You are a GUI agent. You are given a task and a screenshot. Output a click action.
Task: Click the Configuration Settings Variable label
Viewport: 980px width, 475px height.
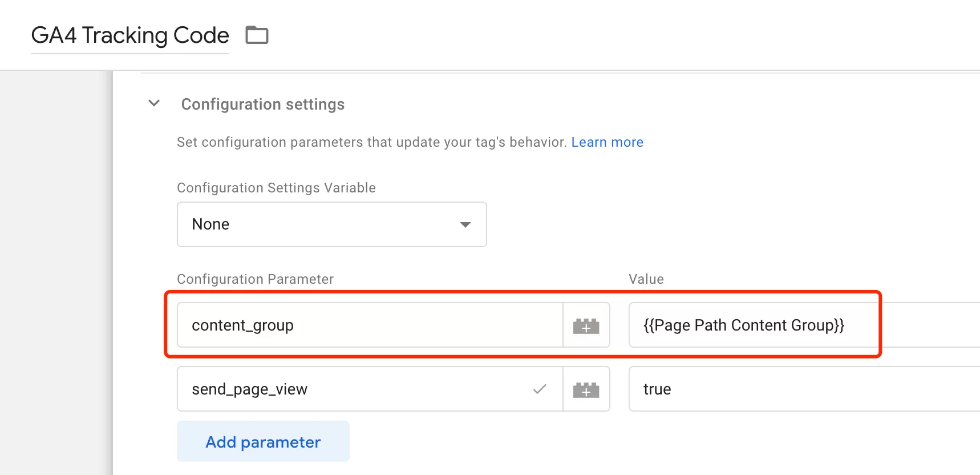[276, 188]
